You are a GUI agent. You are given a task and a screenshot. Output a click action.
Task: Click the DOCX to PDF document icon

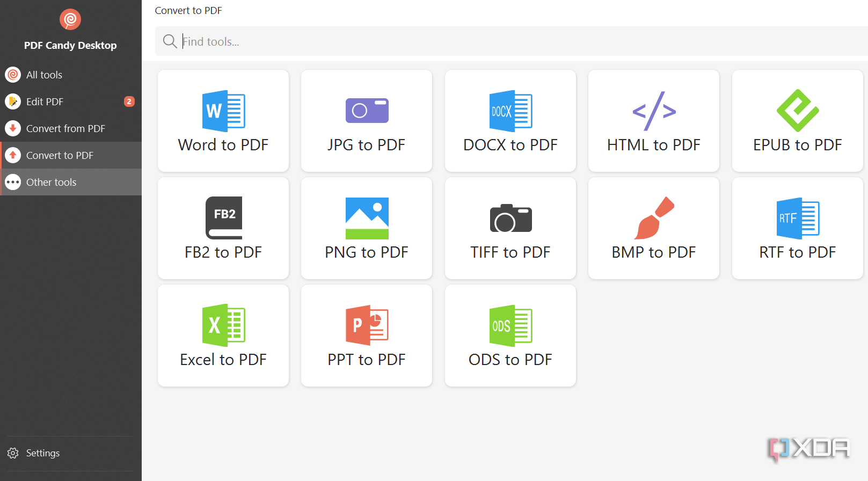click(510, 111)
